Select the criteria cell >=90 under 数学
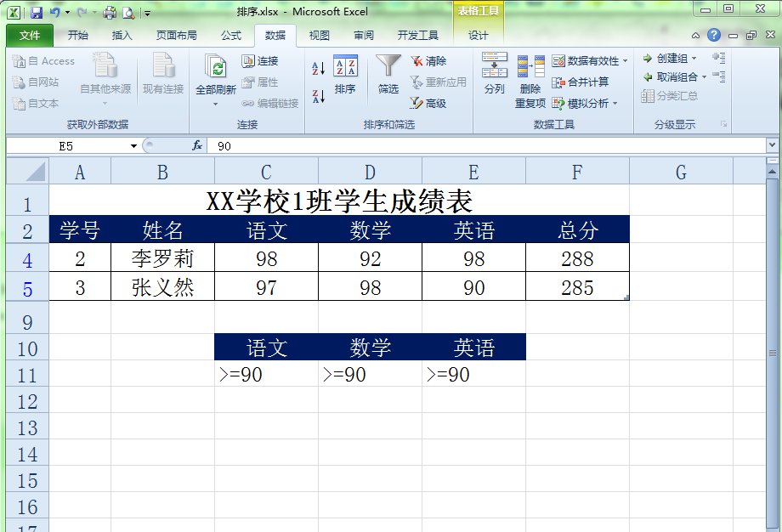 (x=370, y=374)
